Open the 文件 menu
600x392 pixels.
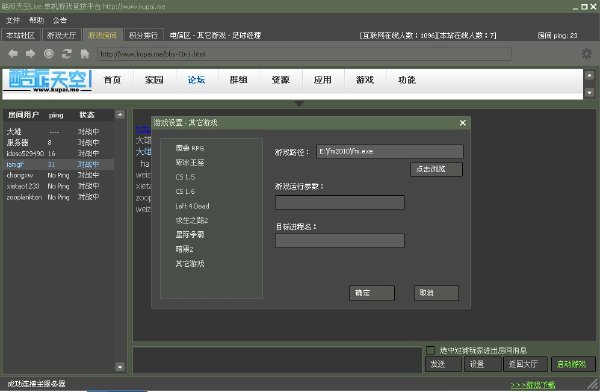coord(13,20)
